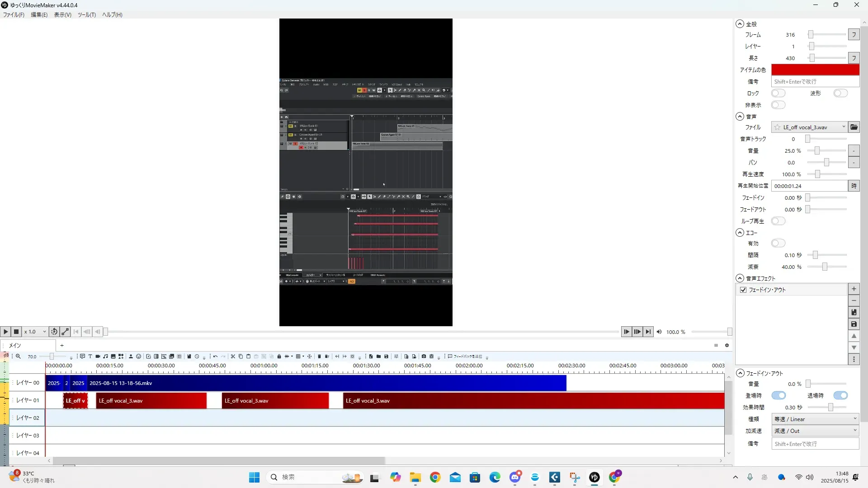Open the ツール(T) menu
Image resolution: width=868 pixels, height=488 pixels.
click(86, 15)
